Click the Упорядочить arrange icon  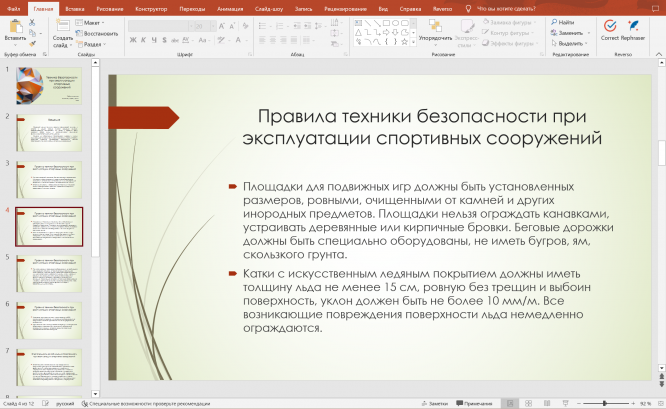435,25
